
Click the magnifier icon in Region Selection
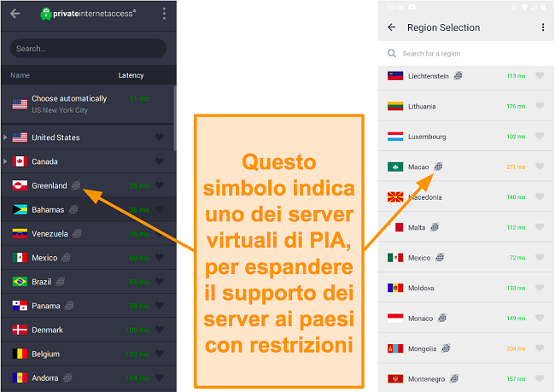(391, 54)
